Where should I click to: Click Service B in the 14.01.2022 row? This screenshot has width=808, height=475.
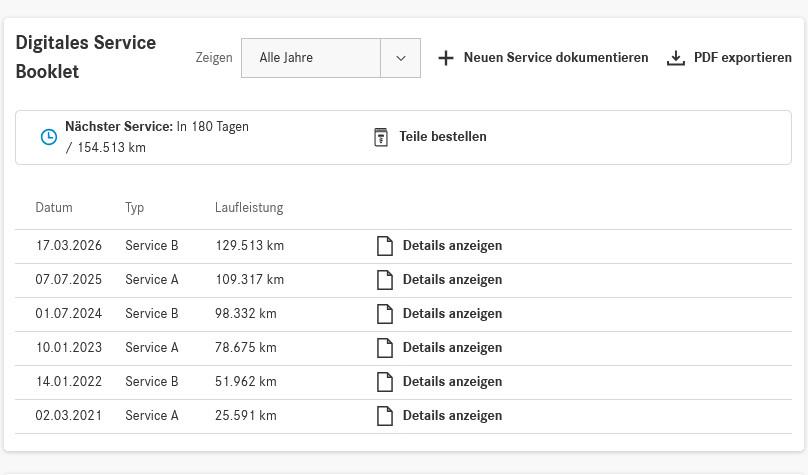tap(152, 382)
